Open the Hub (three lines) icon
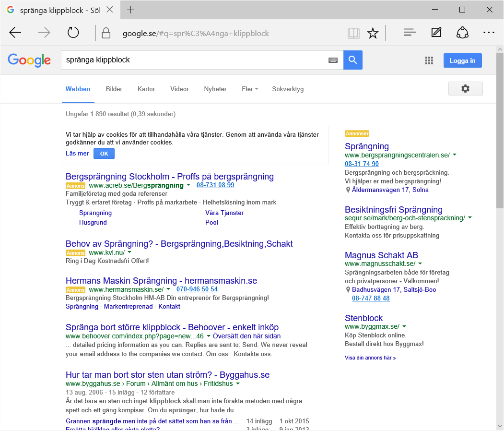Viewport: 504px width, 431px height. (410, 33)
